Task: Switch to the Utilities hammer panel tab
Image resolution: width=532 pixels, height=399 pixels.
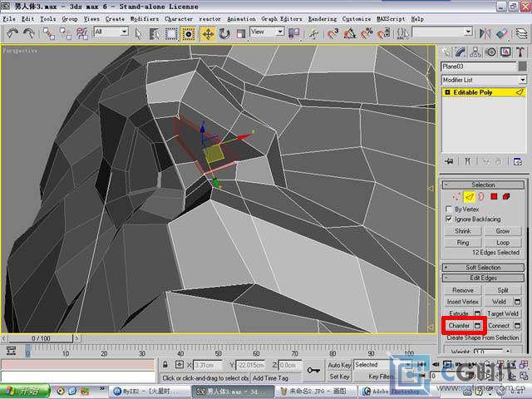Action: coord(520,52)
